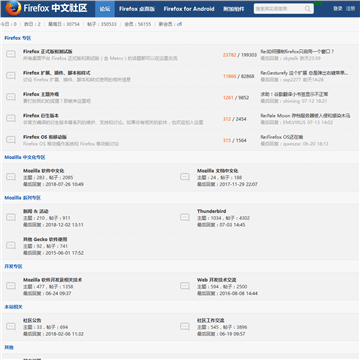Open the Firefox 专区 category heading
360x360 pixels.
pyautogui.click(x=18, y=38)
